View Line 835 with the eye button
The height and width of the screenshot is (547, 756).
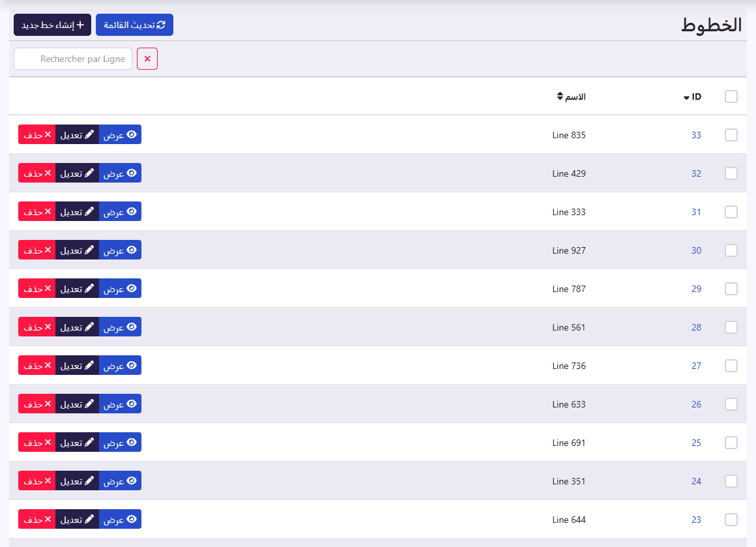[x=120, y=134]
